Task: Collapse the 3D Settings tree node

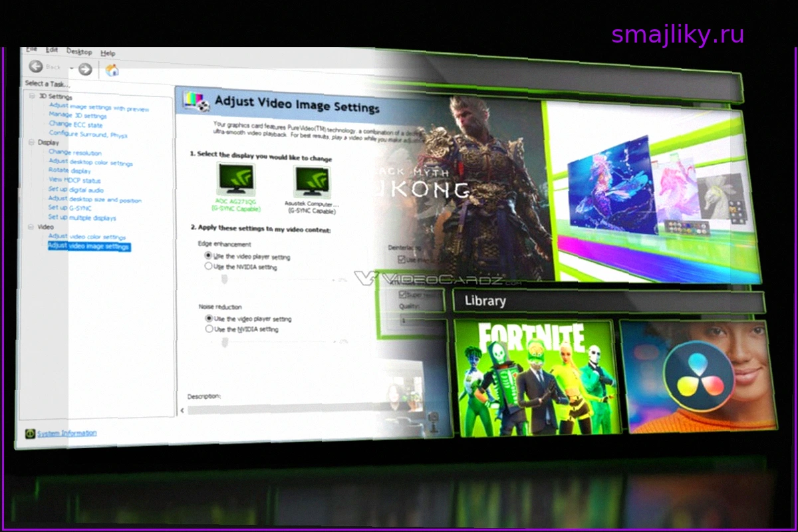Action: tap(31, 96)
